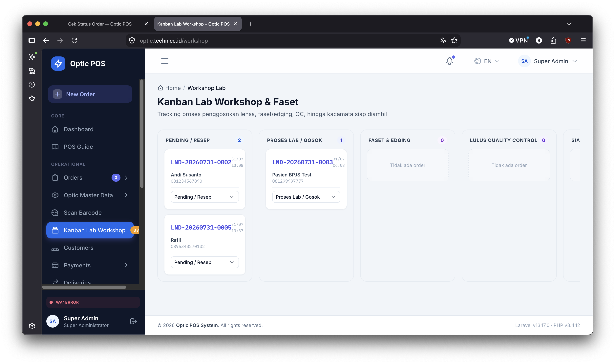Screen dimensions: 615x364
Task: Expand the Orders submenu
Action: click(126, 178)
